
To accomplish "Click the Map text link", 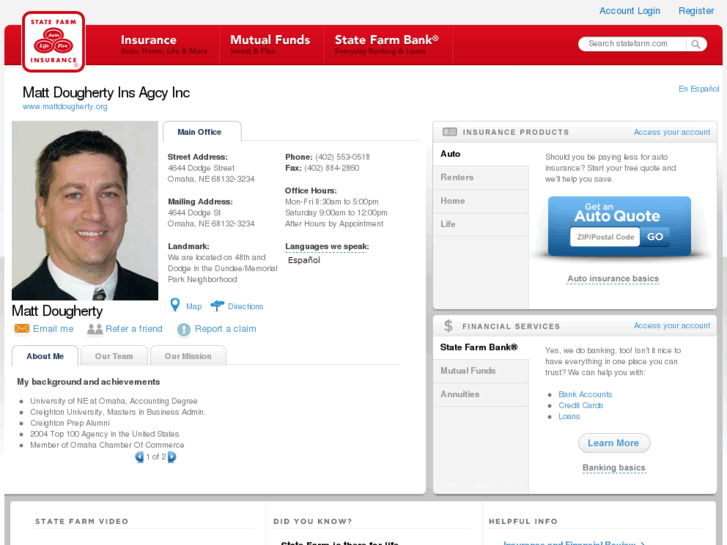I will click(x=194, y=307).
